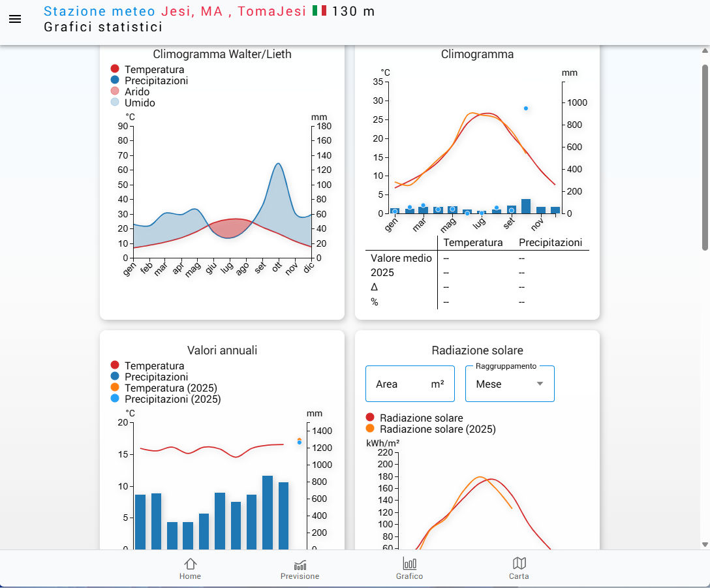Screen dimensions: 710x588
Task: Toggle Arido series in Walter/Lieth legend
Action: 137,92
